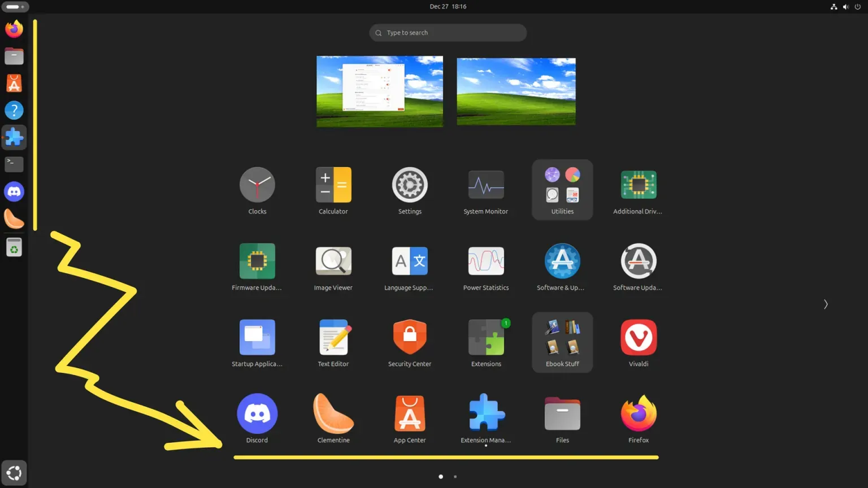This screenshot has height=488, width=868.
Task: Click the Type to search field
Action: 448,33
